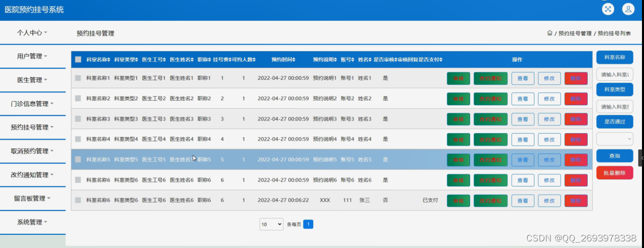The width and height of the screenshot is (644, 248).
Task: Click 删除 button in the 科室名称5 row
Action: pyautogui.click(x=576, y=160)
